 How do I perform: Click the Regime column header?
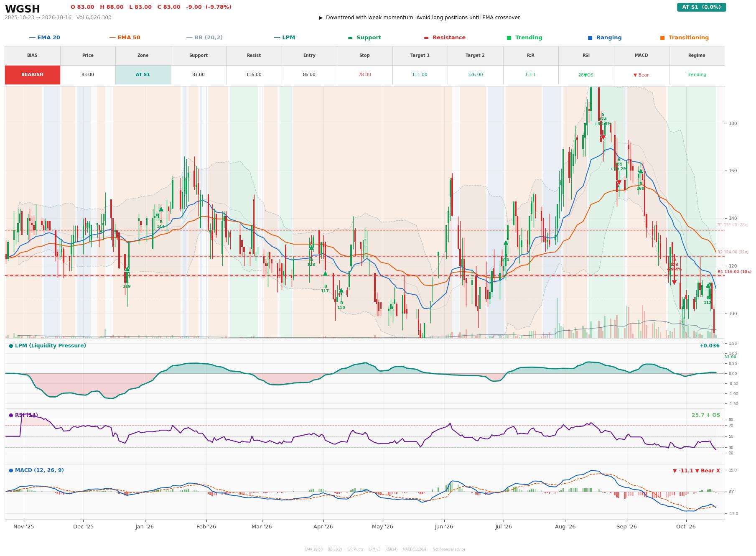697,56
